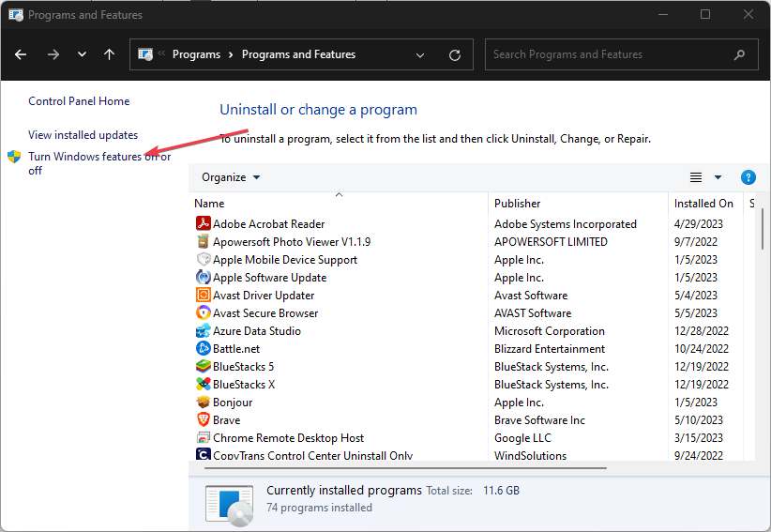This screenshot has height=532, width=771.
Task: Open Control Panel Home link
Action: pos(79,101)
